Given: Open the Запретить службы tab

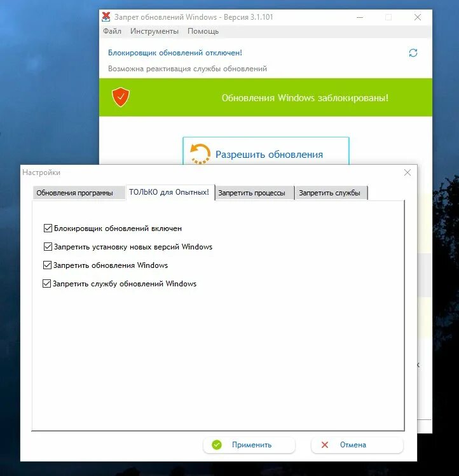Looking at the screenshot, I should [x=331, y=193].
